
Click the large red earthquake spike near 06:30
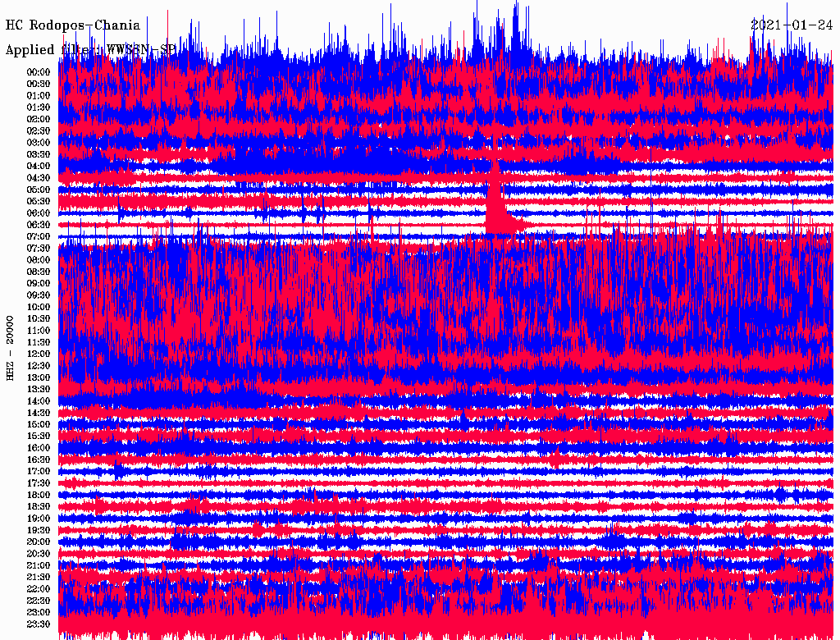[496, 209]
